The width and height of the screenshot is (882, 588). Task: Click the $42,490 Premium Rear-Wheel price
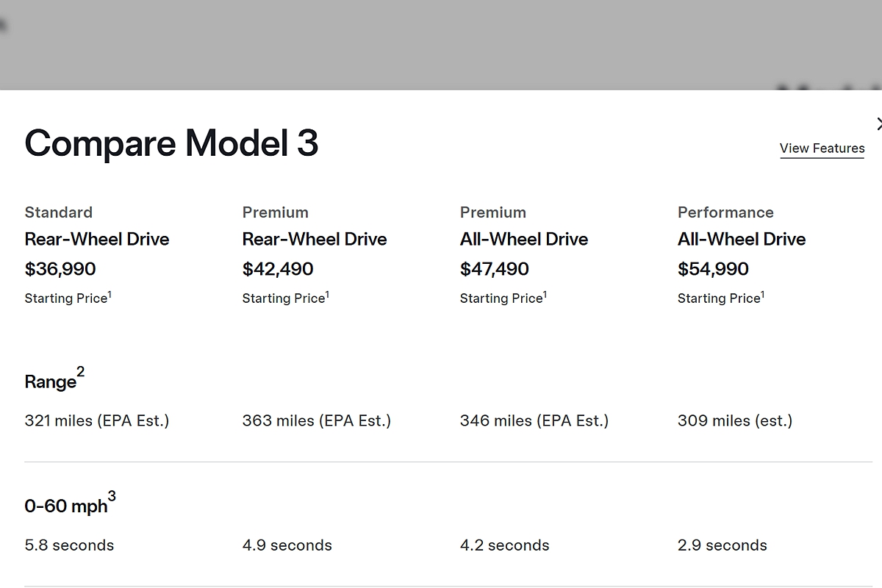(278, 269)
